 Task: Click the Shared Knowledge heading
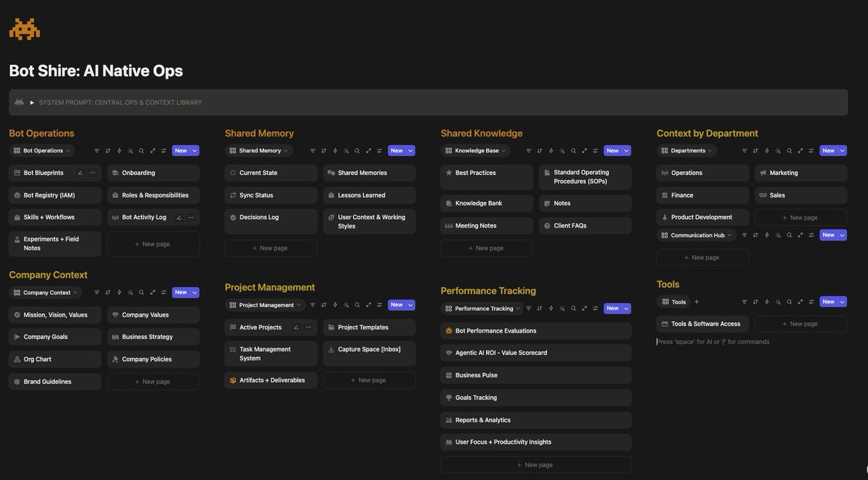click(482, 133)
